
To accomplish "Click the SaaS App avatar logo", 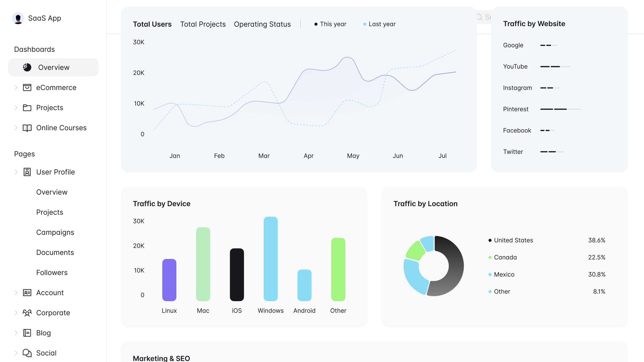I will (18, 18).
